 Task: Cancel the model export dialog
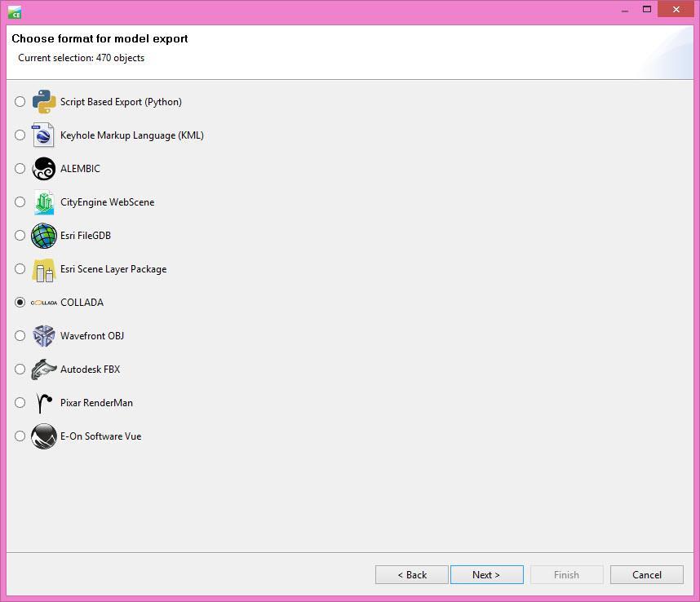[647, 575]
